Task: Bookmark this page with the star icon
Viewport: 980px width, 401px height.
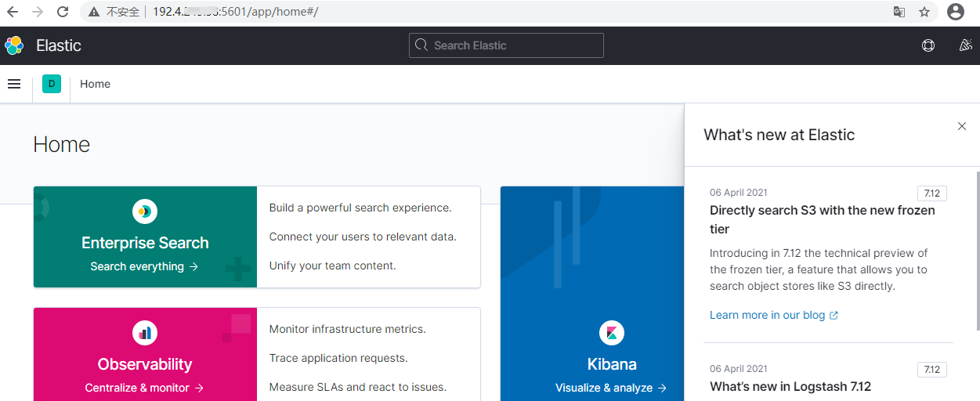Action: (x=924, y=12)
